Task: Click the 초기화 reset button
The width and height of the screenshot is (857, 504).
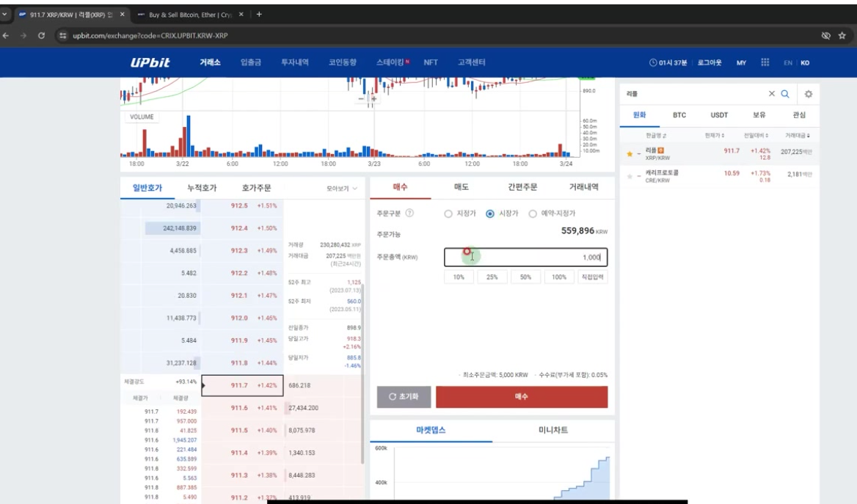Action: click(404, 397)
